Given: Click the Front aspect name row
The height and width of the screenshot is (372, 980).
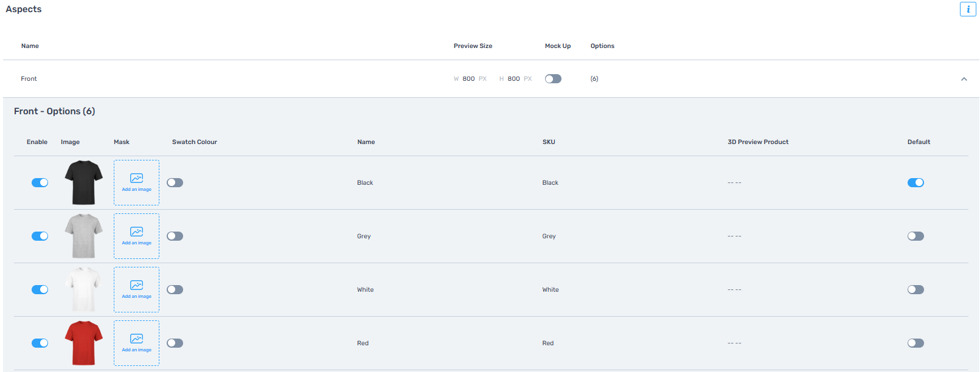Looking at the screenshot, I should [x=29, y=79].
